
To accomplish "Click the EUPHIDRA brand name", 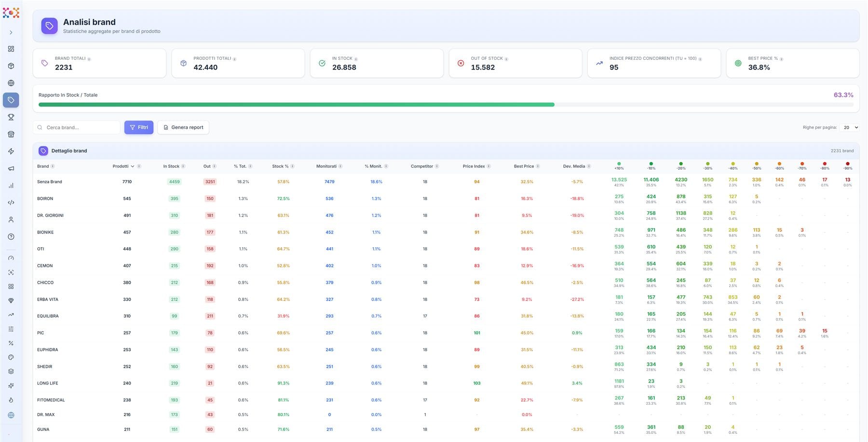I will click(47, 350).
